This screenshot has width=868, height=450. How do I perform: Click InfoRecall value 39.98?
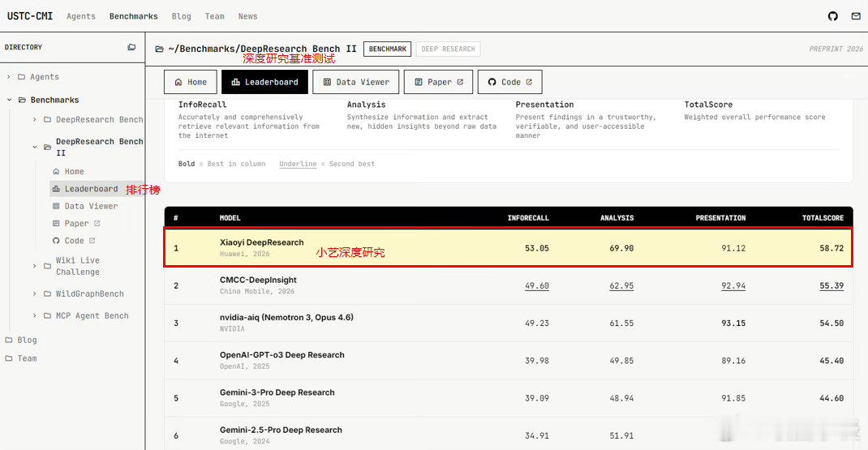(x=537, y=361)
